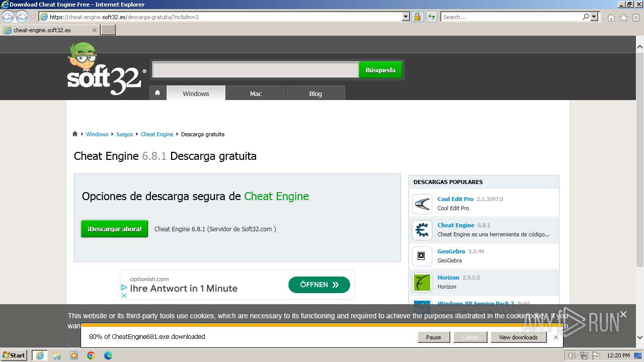
Task: Switch to the Mac nav tab
Action: pyautogui.click(x=256, y=93)
